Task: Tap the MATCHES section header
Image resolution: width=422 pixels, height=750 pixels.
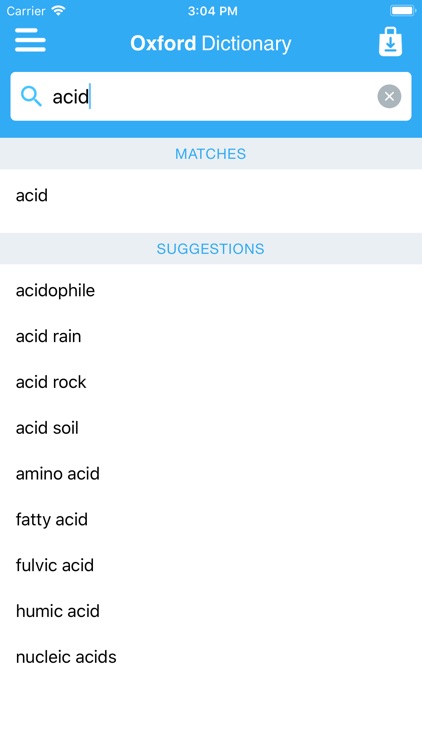Action: point(211,154)
